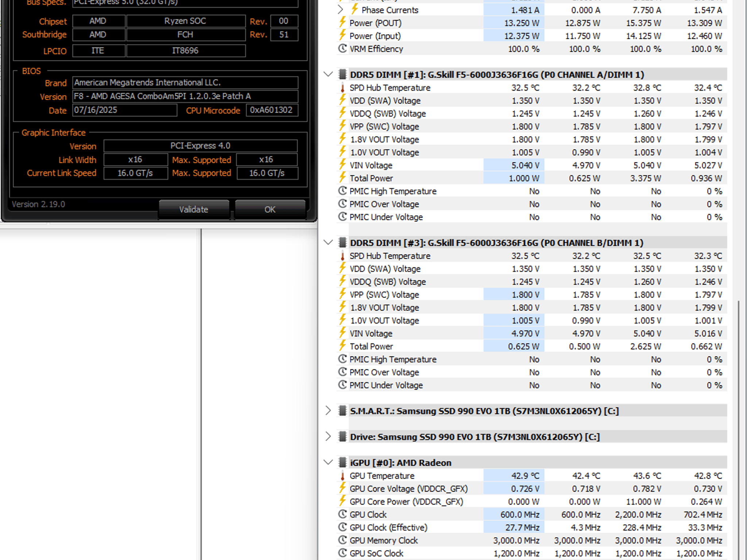Screen dimensions: 747x560
Task: Select DIMM #3 VDD (SWA) Voltage row label
Action: (x=385, y=269)
